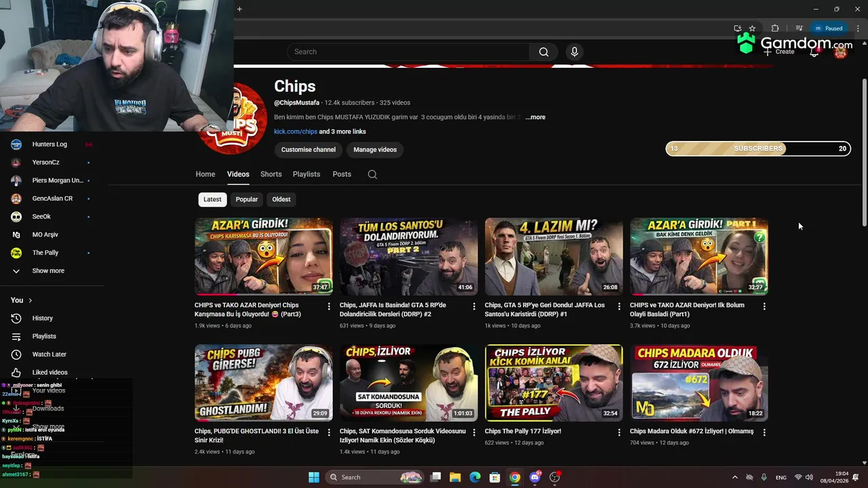This screenshot has width=868, height=488.
Task: Open options for JAFFA Los Santos'u Karistirdi video
Action: point(619,306)
